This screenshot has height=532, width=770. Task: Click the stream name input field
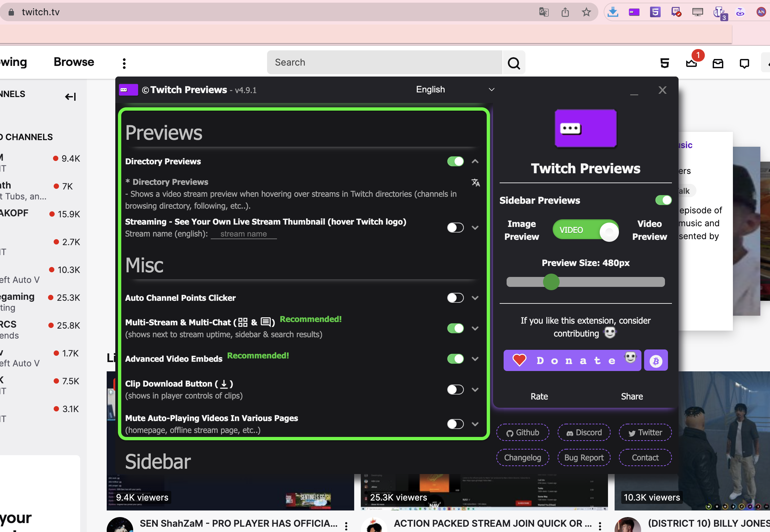(244, 234)
